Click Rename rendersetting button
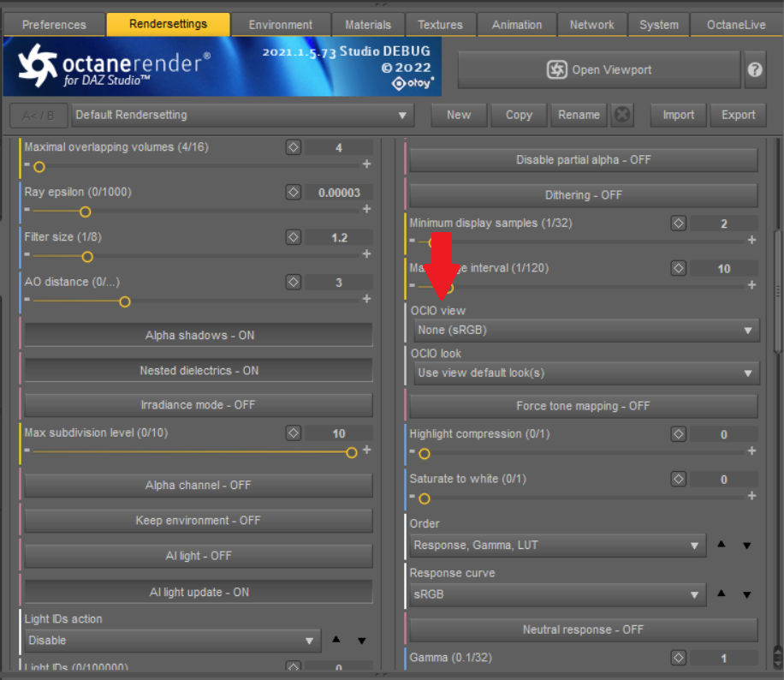Screen dimensions: 784x680 tap(579, 115)
